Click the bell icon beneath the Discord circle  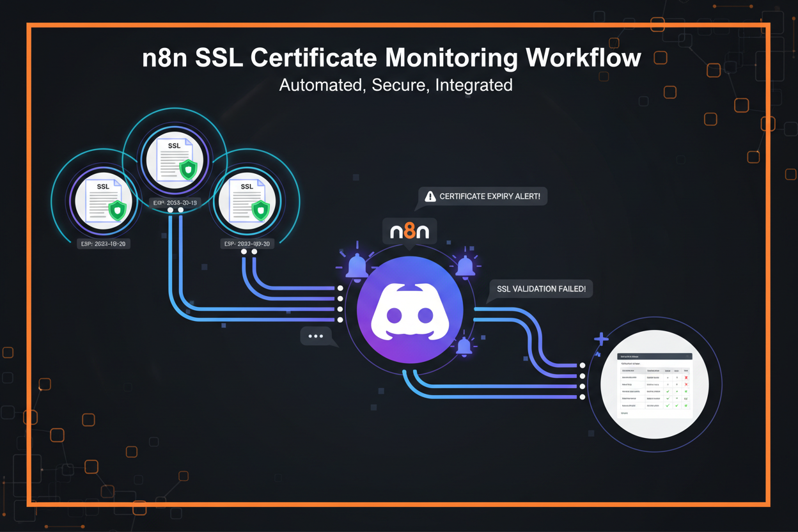click(464, 347)
